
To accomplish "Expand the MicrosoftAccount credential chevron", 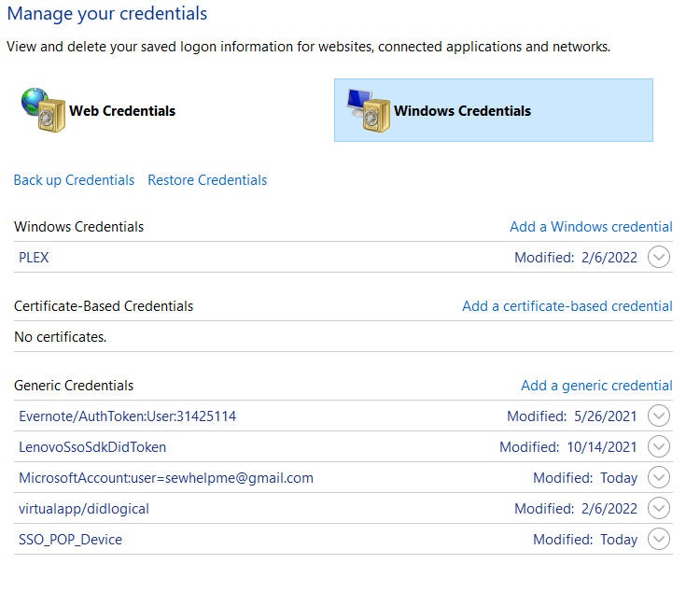I will tap(659, 478).
